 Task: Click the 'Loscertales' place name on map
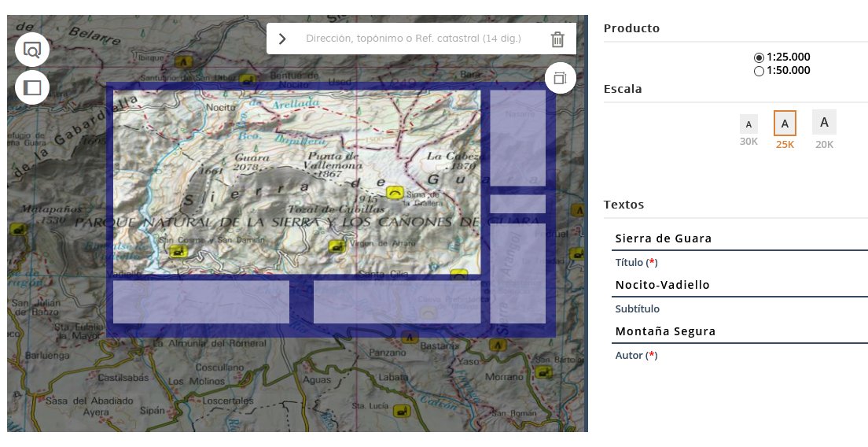point(227,401)
